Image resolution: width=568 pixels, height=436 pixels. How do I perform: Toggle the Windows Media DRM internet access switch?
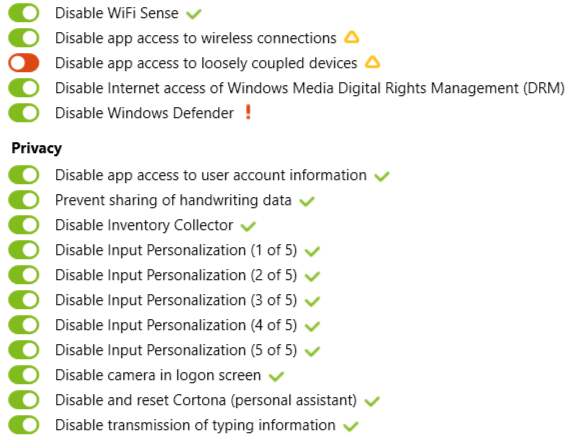click(x=24, y=88)
